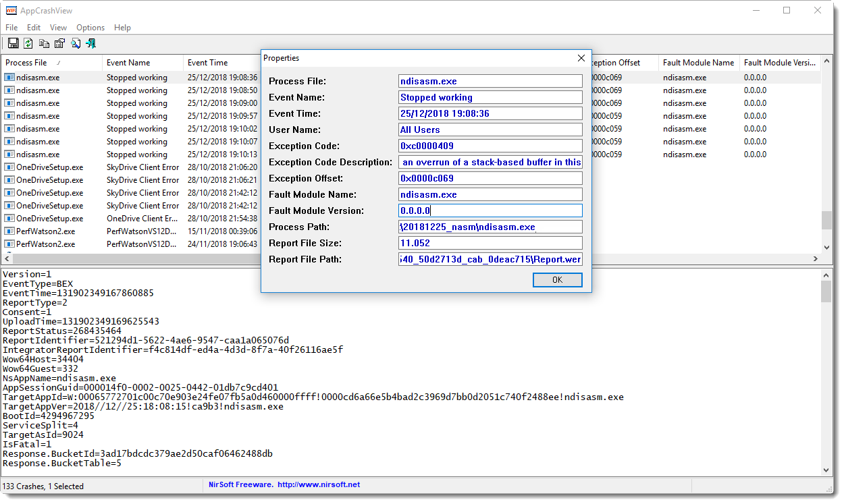Click the NsAppName=ndisasm.exe report line
This screenshot has height=504, width=844.
(x=59, y=379)
